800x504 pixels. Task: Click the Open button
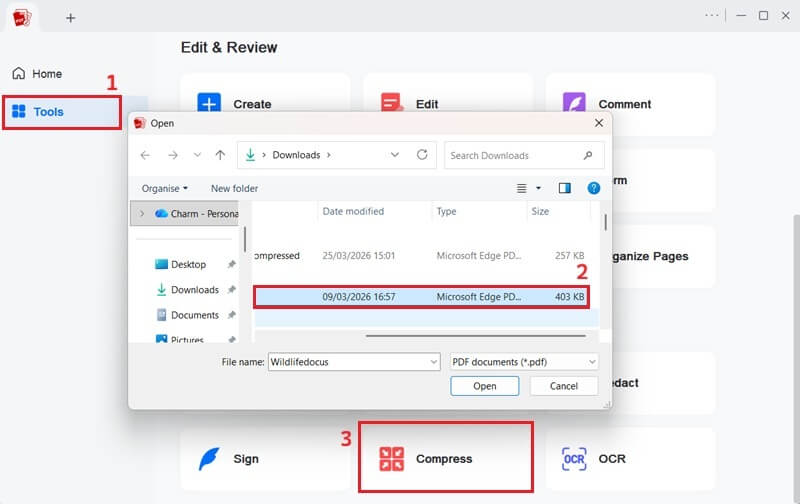[x=484, y=386]
